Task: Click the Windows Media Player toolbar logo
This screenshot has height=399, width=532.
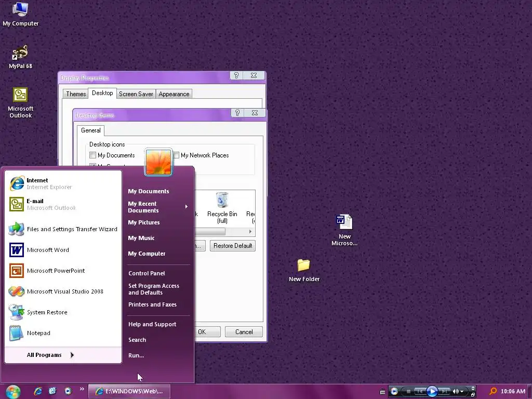Action: (394, 391)
